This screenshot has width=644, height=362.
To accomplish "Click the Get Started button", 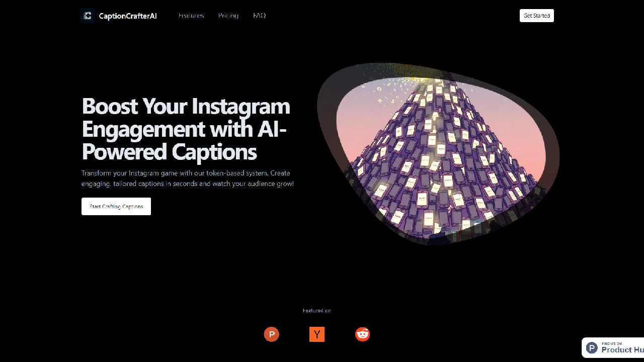I will point(537,16).
